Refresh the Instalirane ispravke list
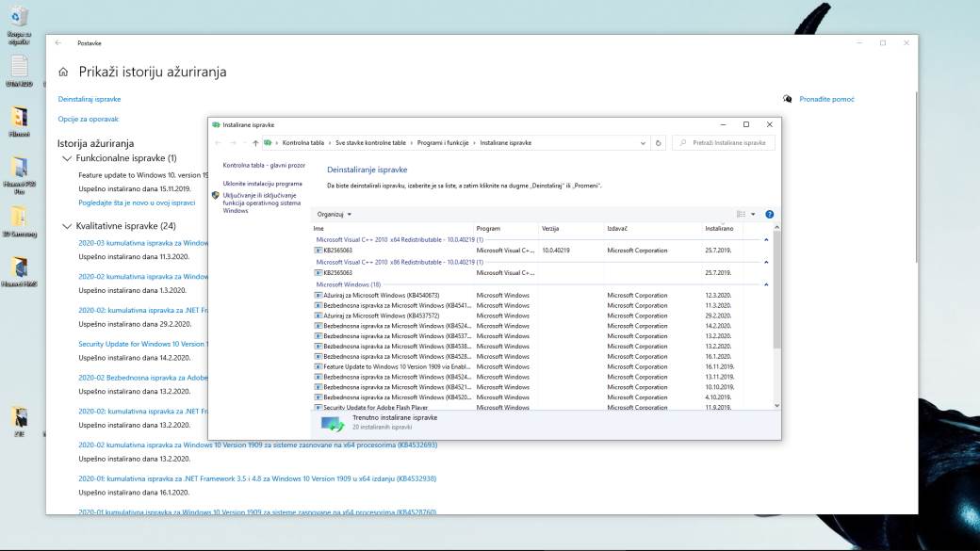This screenshot has width=980, height=551. [x=659, y=143]
